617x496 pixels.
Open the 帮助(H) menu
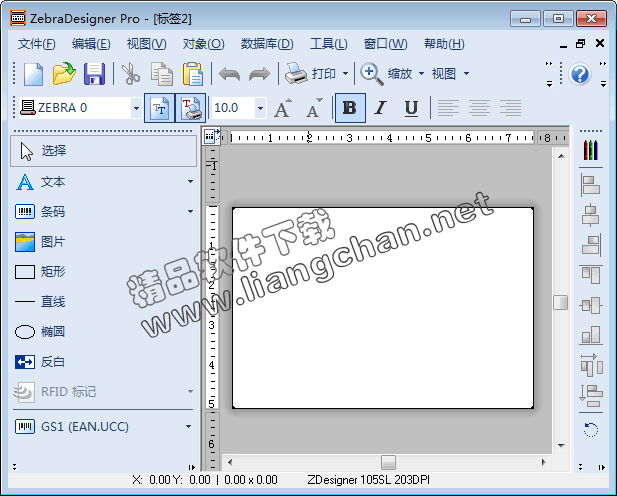coord(444,44)
